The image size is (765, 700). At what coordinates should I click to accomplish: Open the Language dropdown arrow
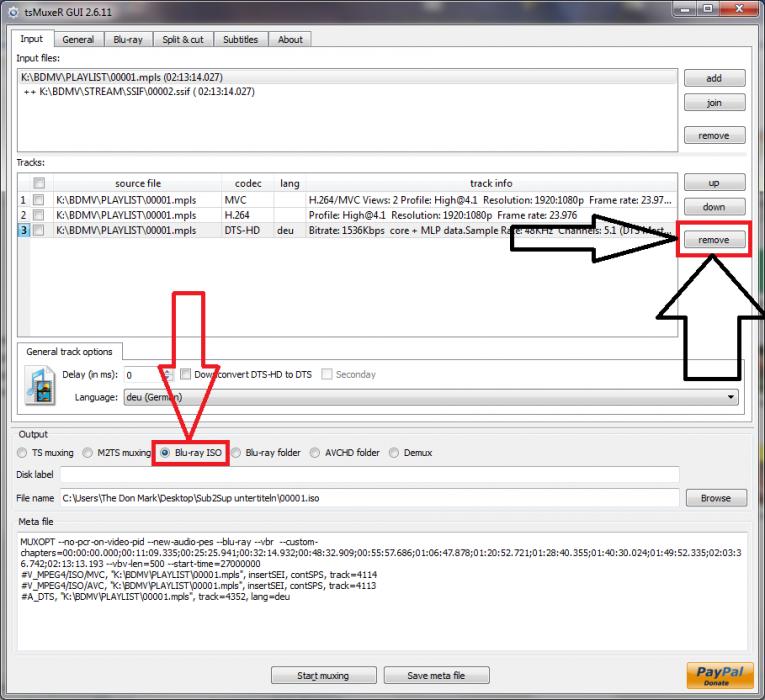tap(731, 397)
